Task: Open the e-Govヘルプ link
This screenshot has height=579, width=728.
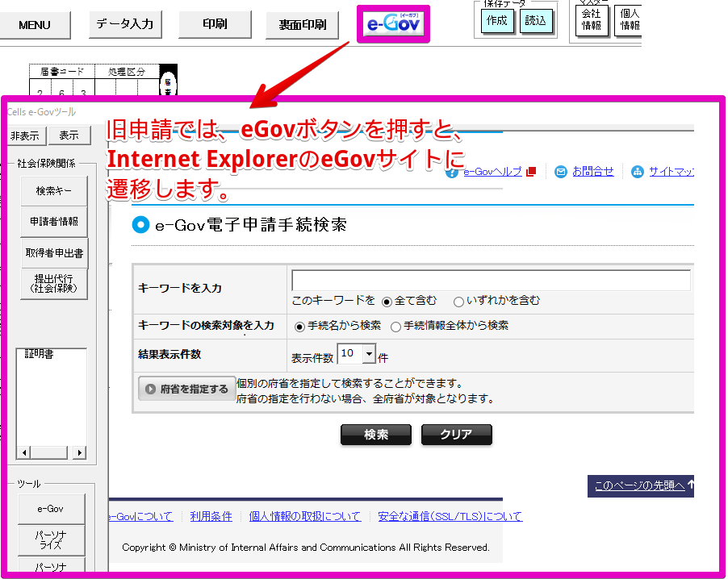Action: point(492,172)
